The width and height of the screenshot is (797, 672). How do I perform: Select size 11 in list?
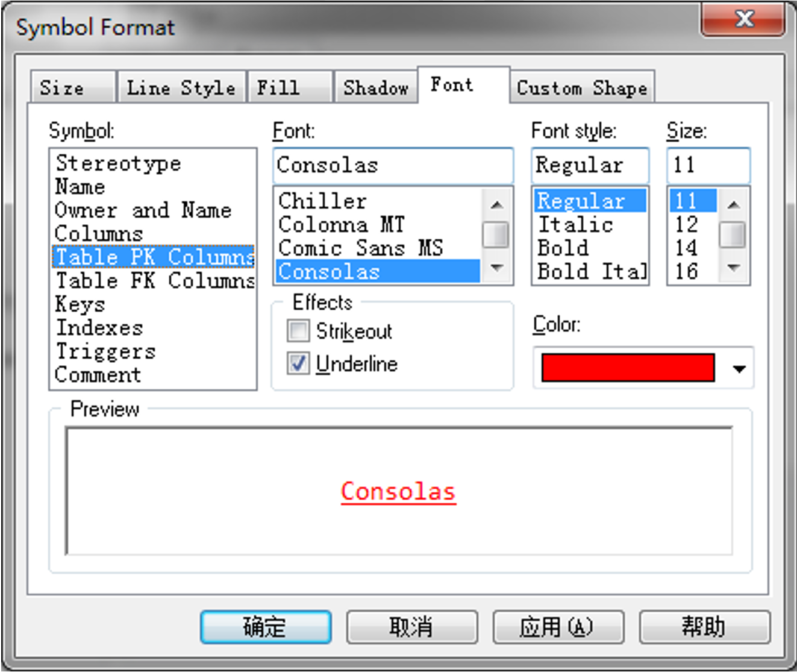[x=693, y=201]
